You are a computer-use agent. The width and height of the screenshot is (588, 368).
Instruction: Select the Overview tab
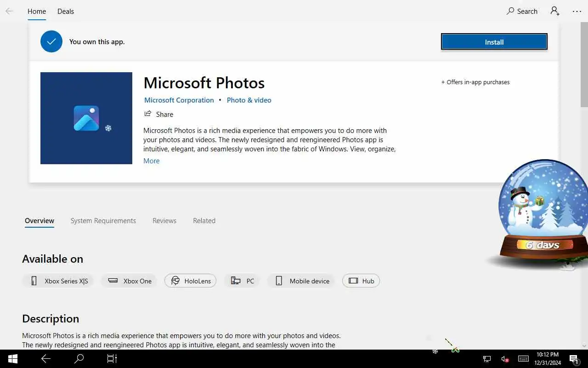tap(40, 221)
